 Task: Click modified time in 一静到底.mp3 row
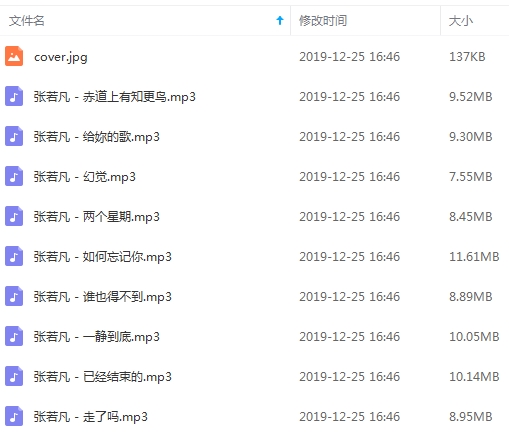[350, 337]
